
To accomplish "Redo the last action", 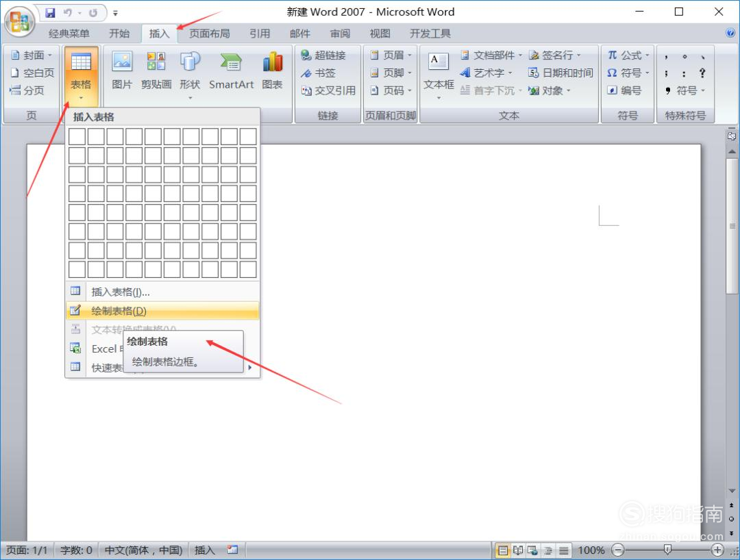I will tap(93, 13).
